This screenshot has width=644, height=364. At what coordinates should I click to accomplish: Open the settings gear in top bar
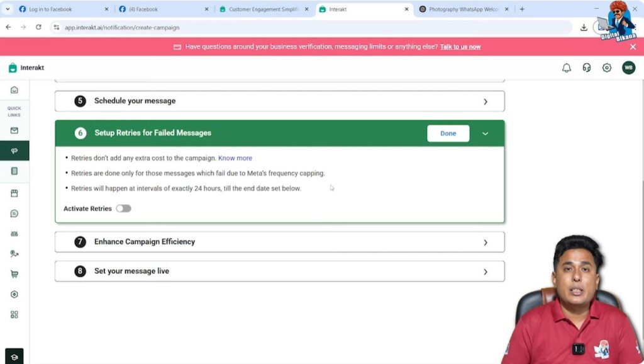pos(606,67)
